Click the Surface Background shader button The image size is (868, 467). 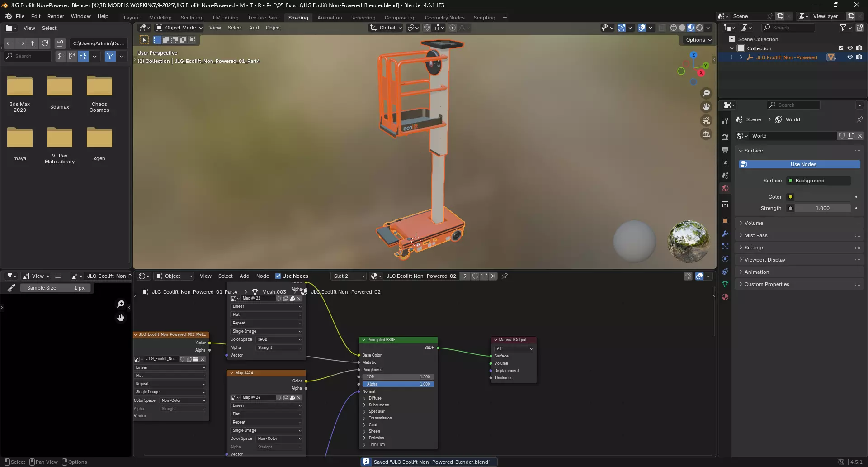[x=819, y=181]
